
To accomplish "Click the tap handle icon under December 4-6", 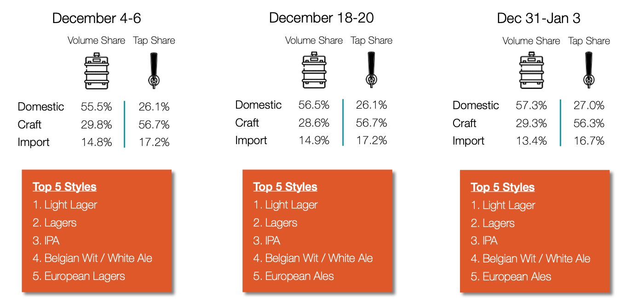I will (x=154, y=71).
